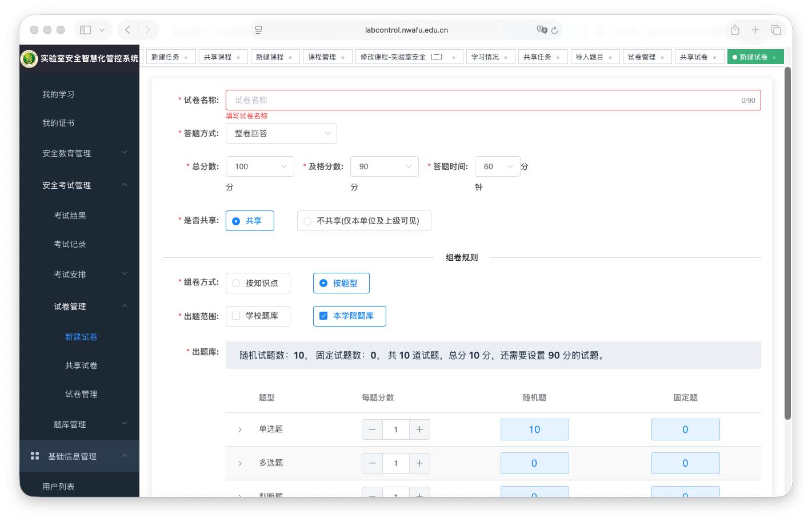This screenshot has height=521, width=812.
Task: Edit 单选题 每题分数 value field
Action: (x=395, y=429)
